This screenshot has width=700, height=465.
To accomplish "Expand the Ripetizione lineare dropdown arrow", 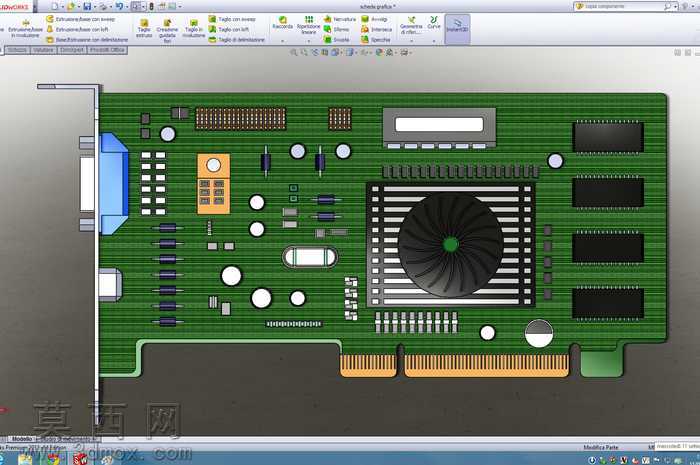I will [x=308, y=41].
